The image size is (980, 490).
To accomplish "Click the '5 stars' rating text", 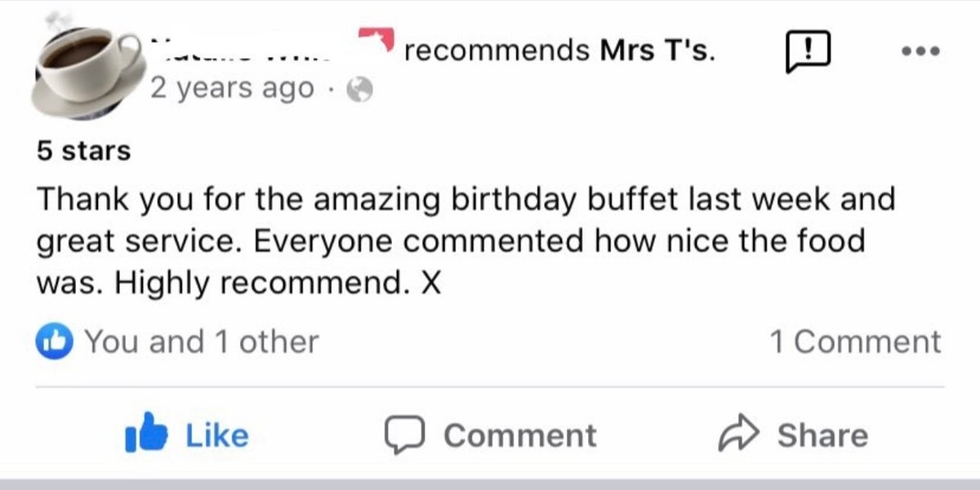I will coord(83,151).
